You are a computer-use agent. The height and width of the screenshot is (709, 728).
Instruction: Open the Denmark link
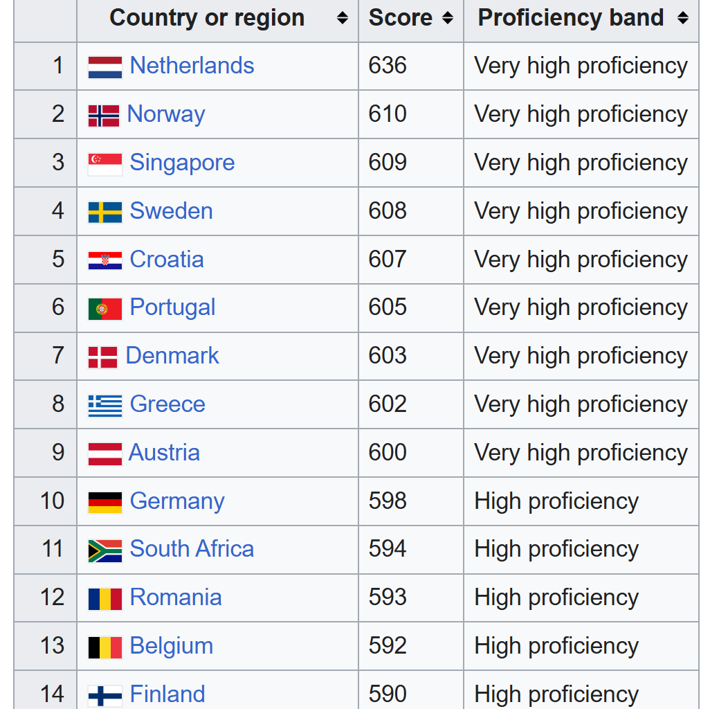pos(172,356)
